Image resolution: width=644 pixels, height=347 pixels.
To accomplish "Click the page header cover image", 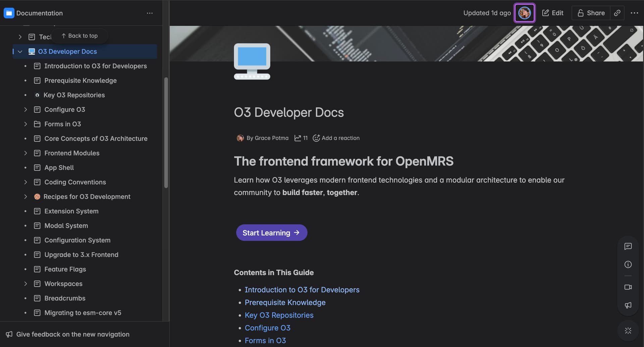I will point(407,44).
